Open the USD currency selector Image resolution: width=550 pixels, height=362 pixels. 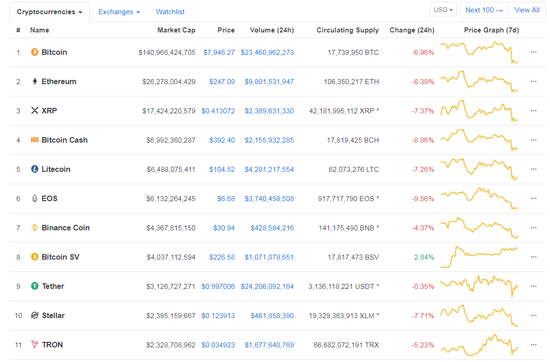(x=443, y=10)
